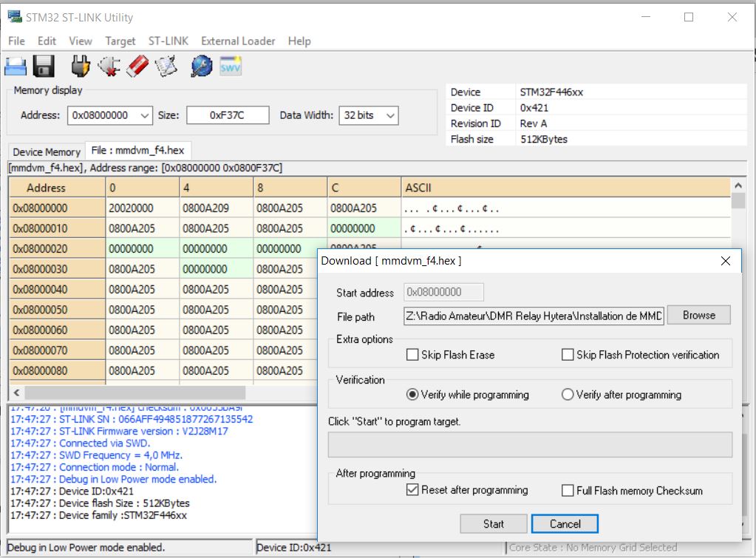Viewport: 756px width, 558px height.
Task: Select Verify after programming option
Action: coord(568,395)
